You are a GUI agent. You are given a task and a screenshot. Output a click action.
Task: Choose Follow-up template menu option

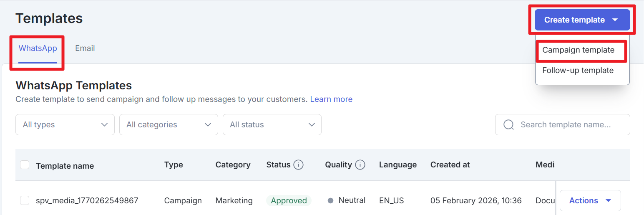point(578,71)
